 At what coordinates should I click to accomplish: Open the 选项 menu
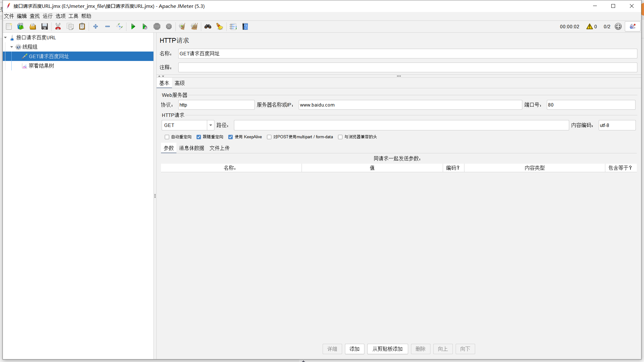60,16
